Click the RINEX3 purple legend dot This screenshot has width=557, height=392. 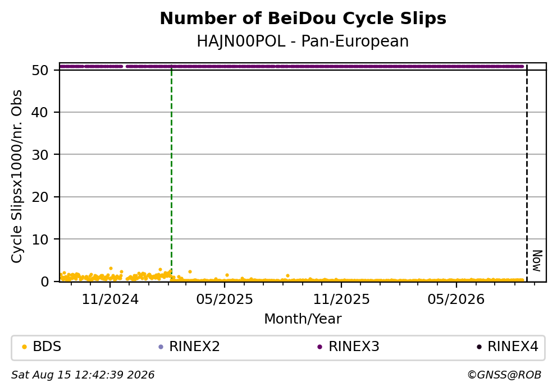click(319, 347)
